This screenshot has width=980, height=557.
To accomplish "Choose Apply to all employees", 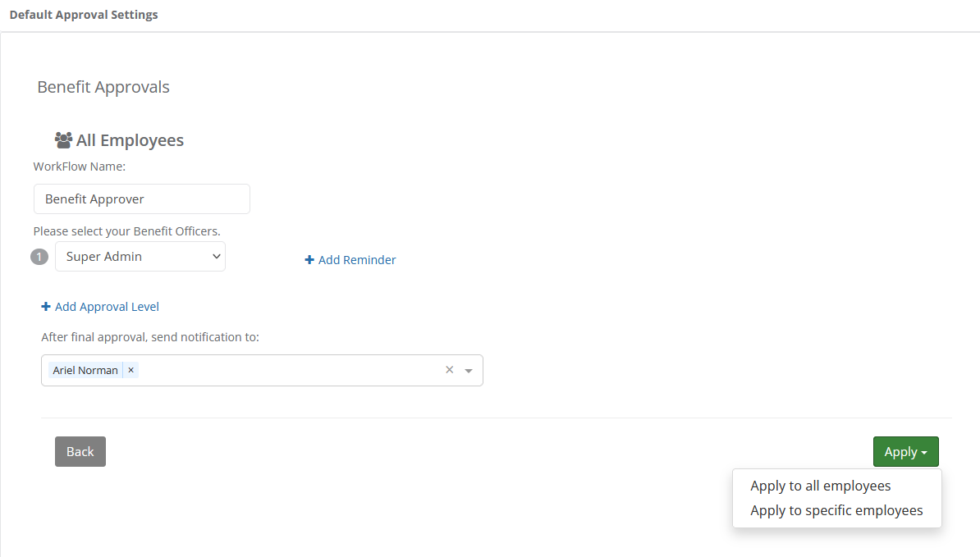I will tap(821, 486).
